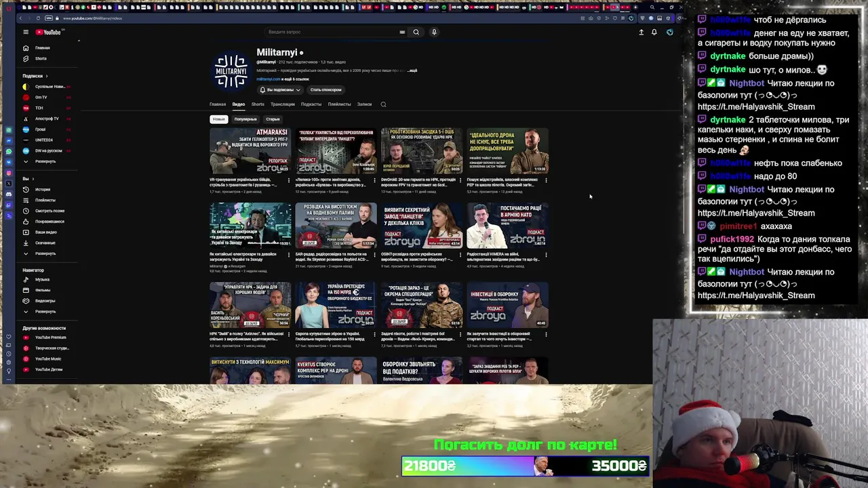Open YouTube Music in sidebar
The width and height of the screenshot is (868, 488).
click(x=47, y=359)
